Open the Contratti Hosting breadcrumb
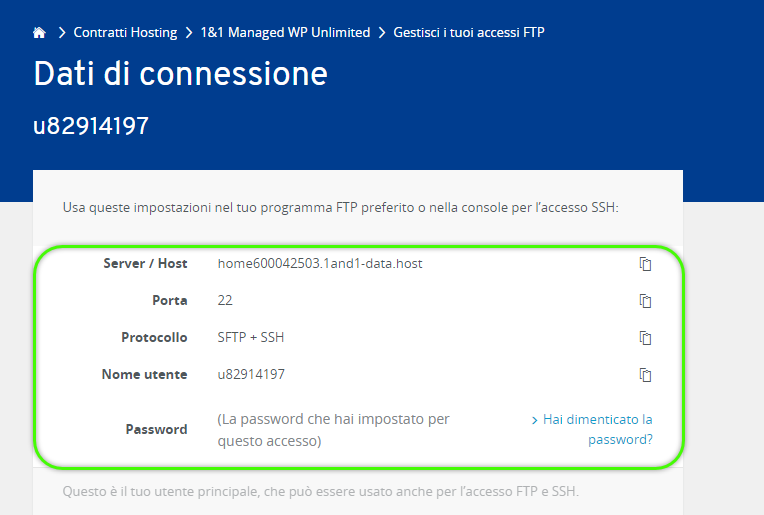 pyautogui.click(x=125, y=32)
